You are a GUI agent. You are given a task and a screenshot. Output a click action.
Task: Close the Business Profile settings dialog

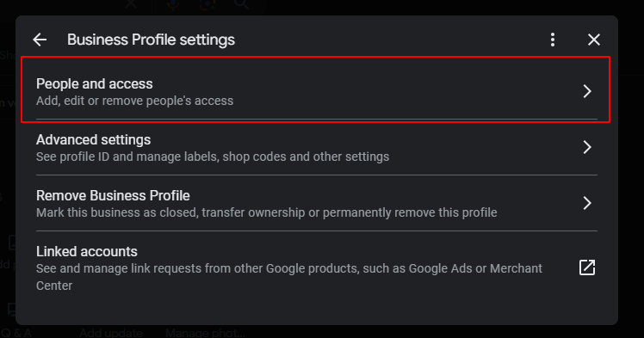(x=594, y=40)
